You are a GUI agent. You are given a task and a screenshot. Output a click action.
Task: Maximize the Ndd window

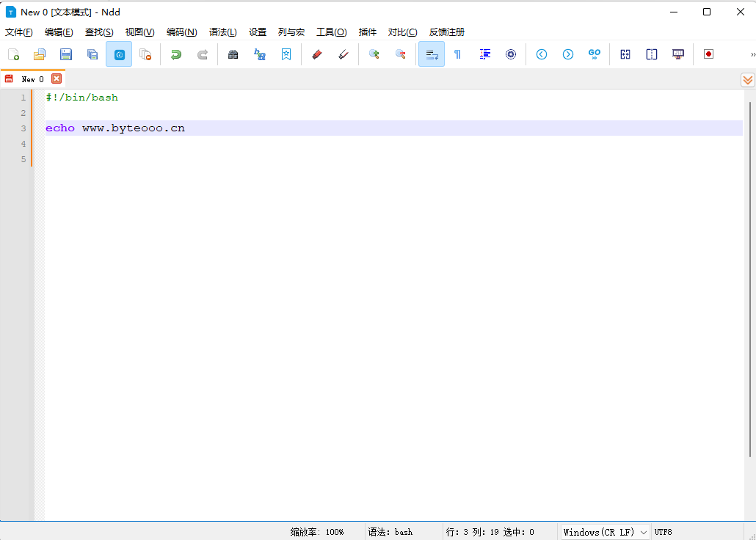(707, 12)
